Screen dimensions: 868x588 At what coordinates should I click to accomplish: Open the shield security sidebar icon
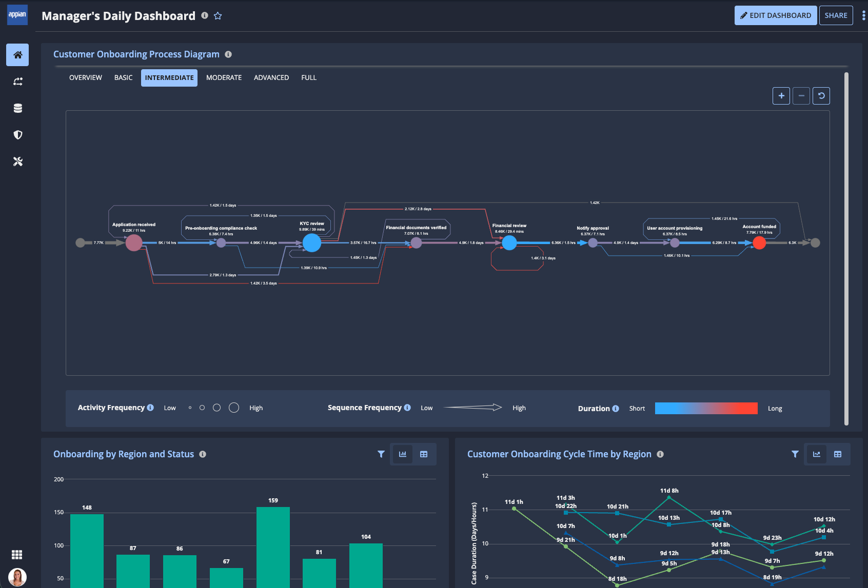[x=17, y=135]
